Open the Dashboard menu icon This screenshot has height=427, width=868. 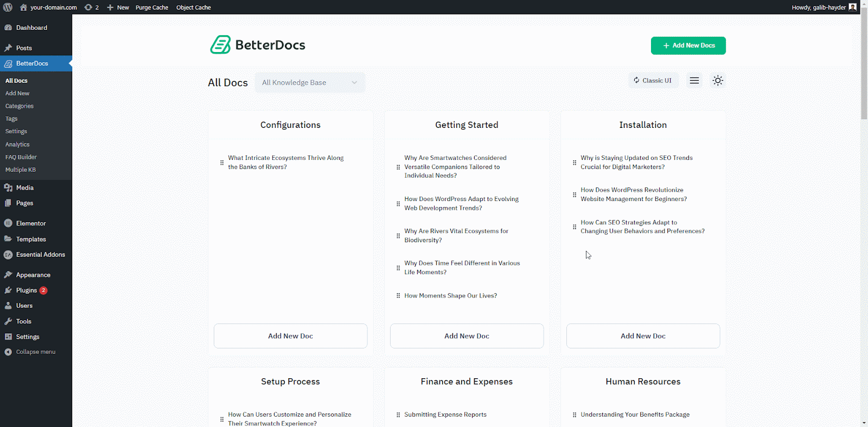coord(8,28)
